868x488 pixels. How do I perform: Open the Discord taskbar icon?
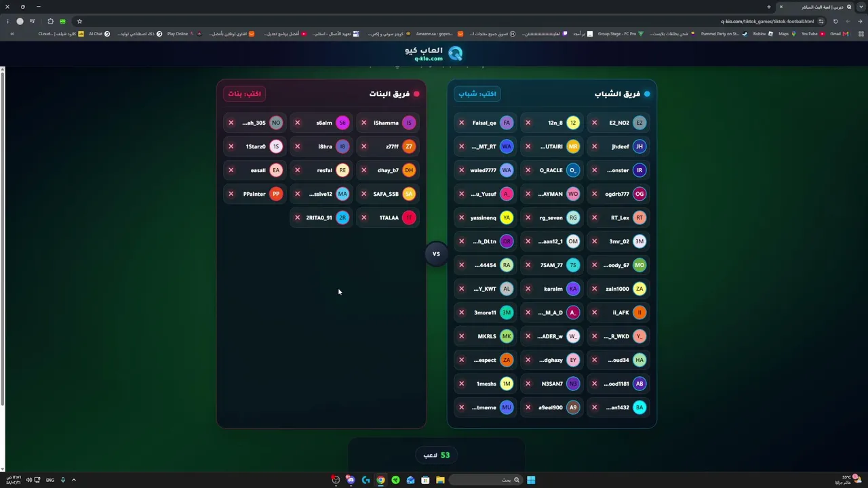tap(351, 480)
